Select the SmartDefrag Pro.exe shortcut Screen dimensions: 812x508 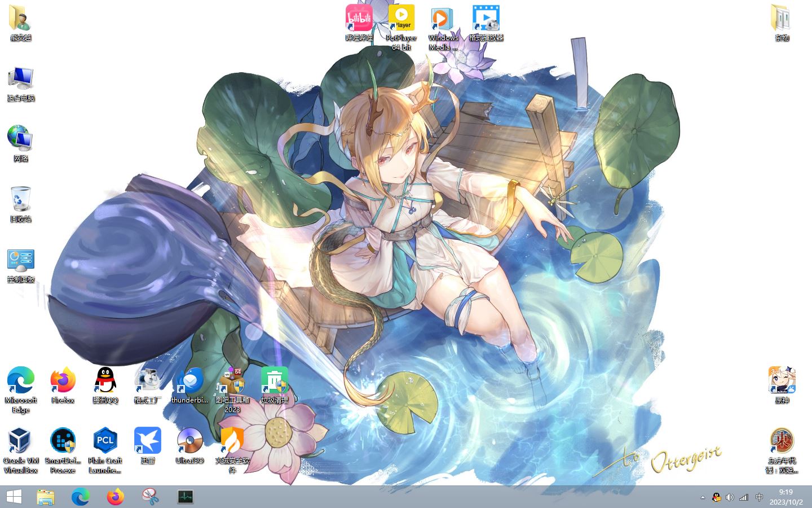(x=63, y=441)
